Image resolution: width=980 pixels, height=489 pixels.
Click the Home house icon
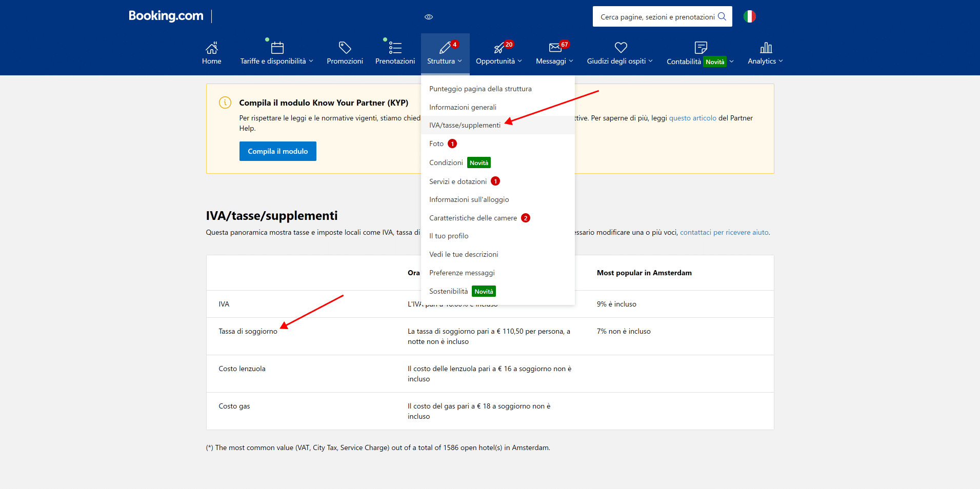[211, 48]
